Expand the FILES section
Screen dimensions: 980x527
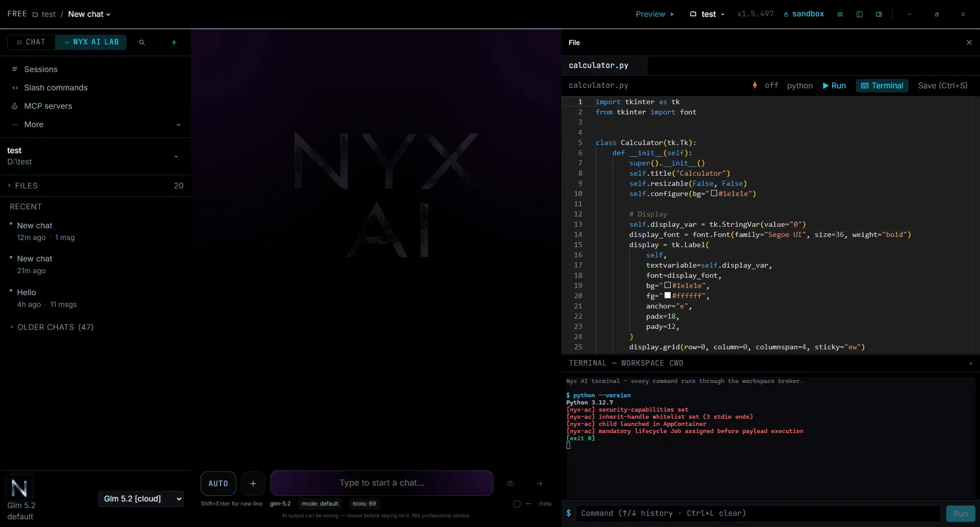tap(95, 186)
